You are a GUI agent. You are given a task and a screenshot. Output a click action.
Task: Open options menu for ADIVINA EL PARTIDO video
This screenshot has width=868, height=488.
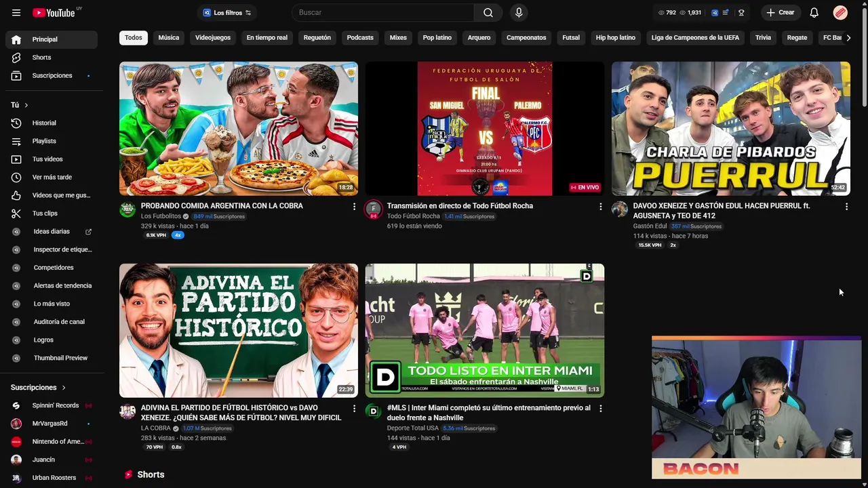pos(354,409)
